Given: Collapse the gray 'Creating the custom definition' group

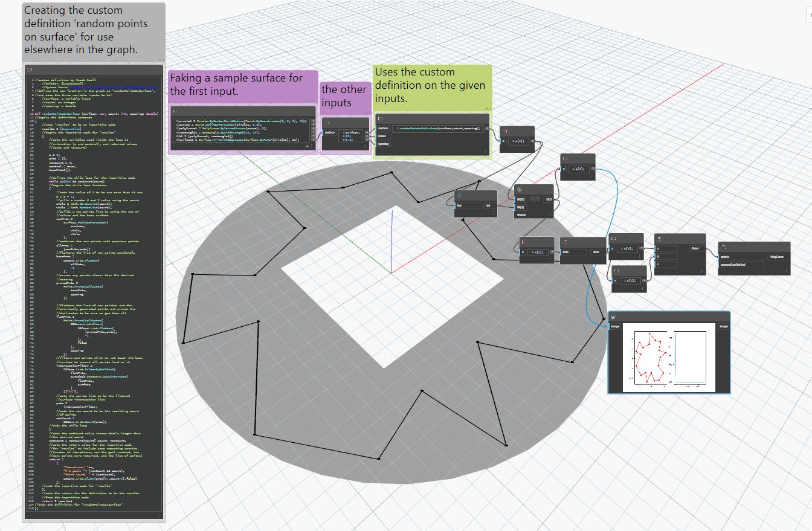Looking at the screenshot, I should (161, 59).
